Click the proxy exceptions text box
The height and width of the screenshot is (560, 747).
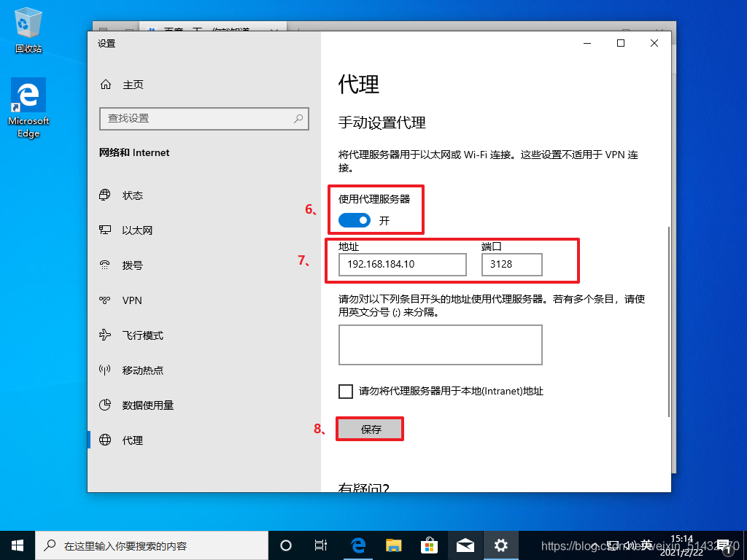(x=440, y=345)
